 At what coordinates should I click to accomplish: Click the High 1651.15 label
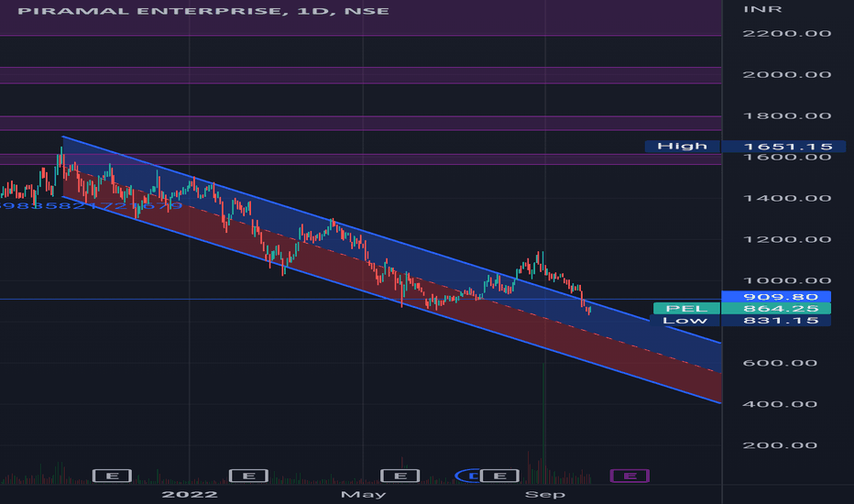[745, 146]
